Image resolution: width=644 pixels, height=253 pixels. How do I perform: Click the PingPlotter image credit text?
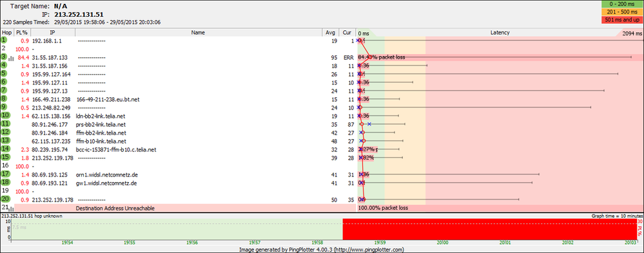click(x=322, y=249)
